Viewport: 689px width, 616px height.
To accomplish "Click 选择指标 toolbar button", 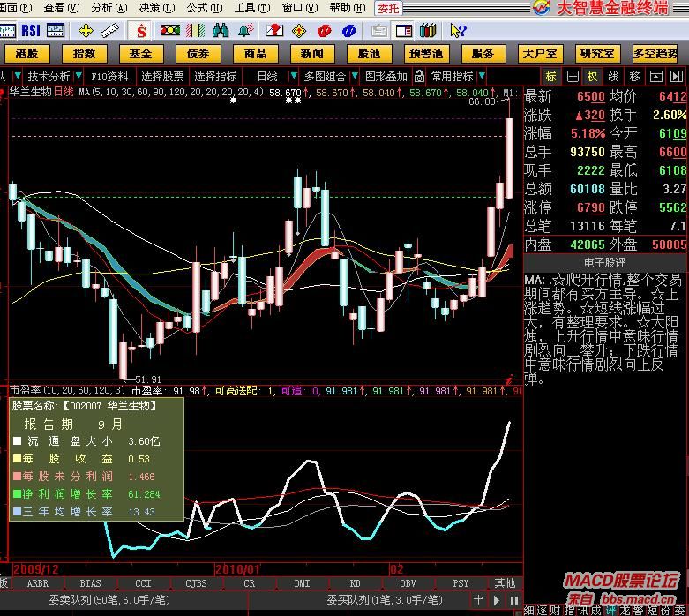I will point(216,77).
